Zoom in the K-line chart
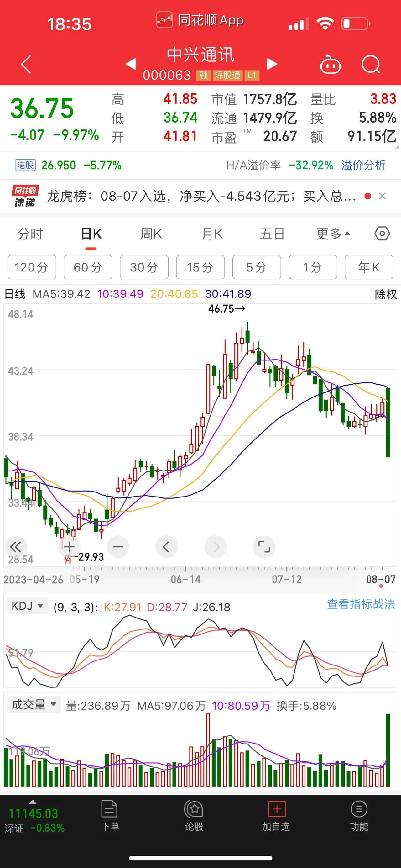Viewport: 401px width, 868px height. [x=69, y=547]
